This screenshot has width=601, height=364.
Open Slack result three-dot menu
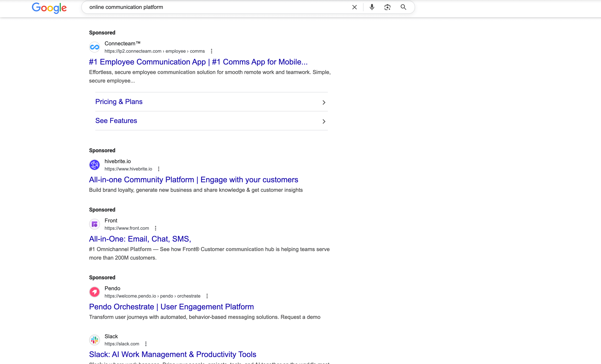(x=146, y=344)
